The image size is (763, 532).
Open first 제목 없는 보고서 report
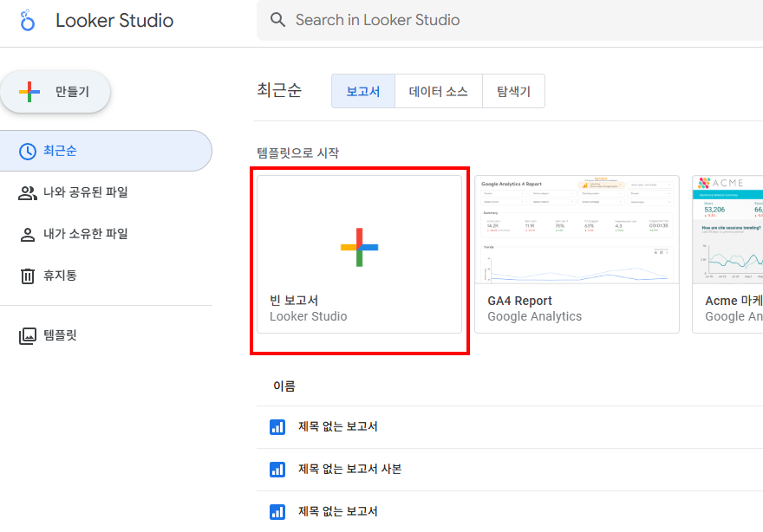510,427
